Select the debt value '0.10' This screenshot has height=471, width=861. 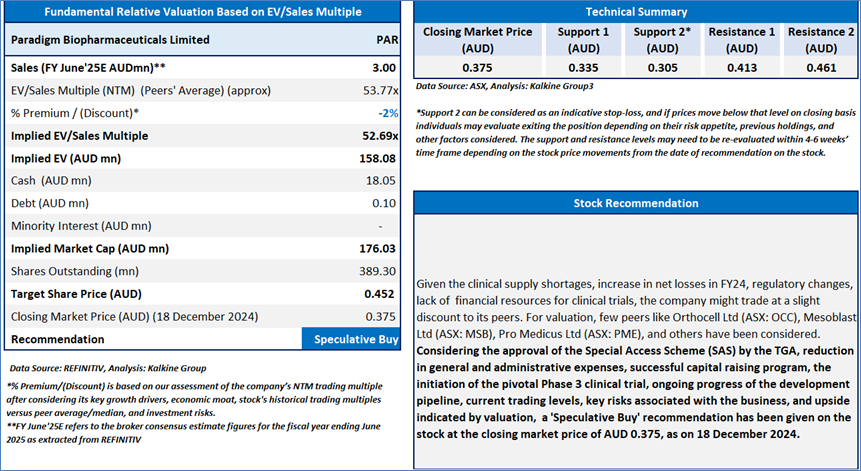point(384,203)
